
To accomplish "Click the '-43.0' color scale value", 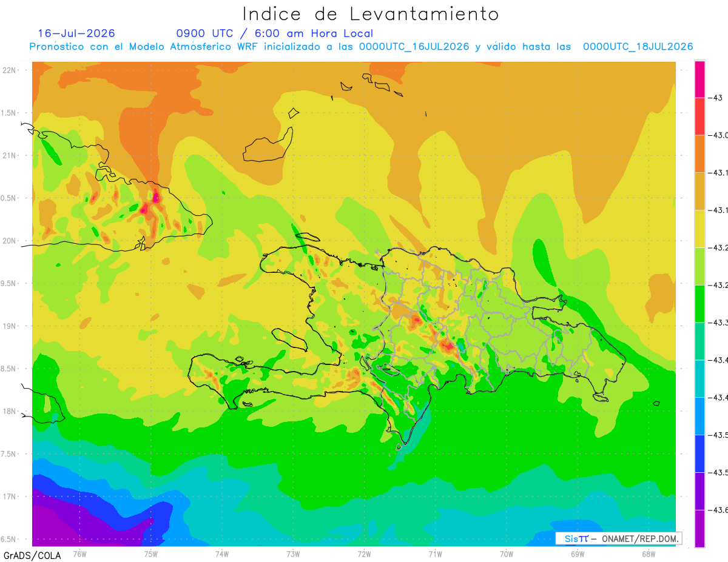I will pyautogui.click(x=718, y=135).
